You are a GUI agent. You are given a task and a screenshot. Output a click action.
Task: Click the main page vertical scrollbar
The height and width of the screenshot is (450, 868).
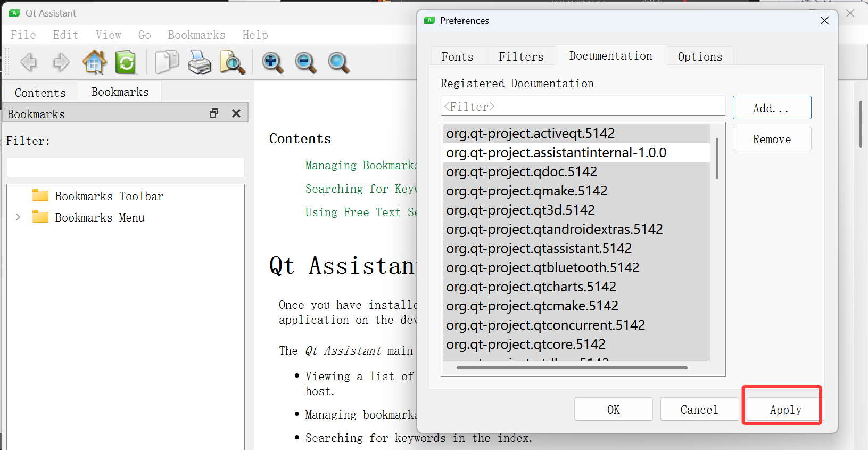861,124
